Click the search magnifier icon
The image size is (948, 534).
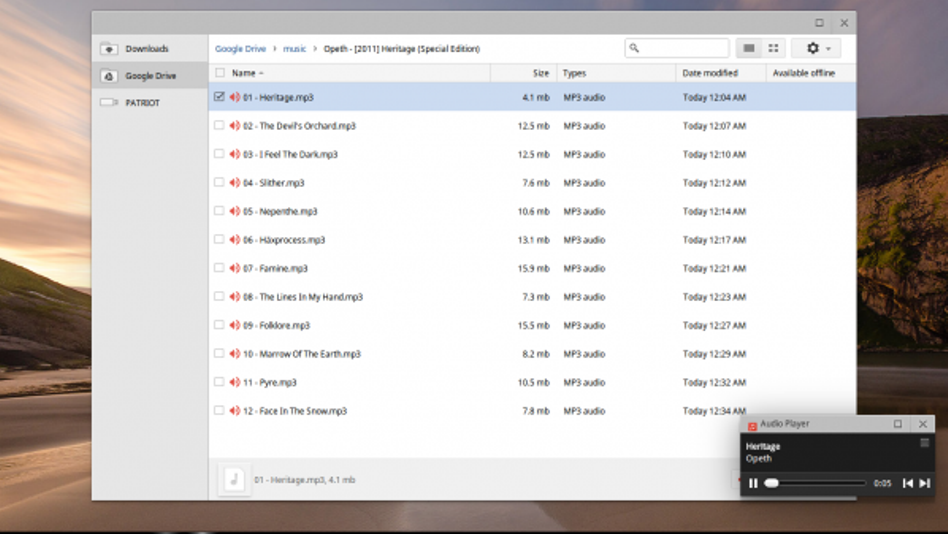point(634,48)
